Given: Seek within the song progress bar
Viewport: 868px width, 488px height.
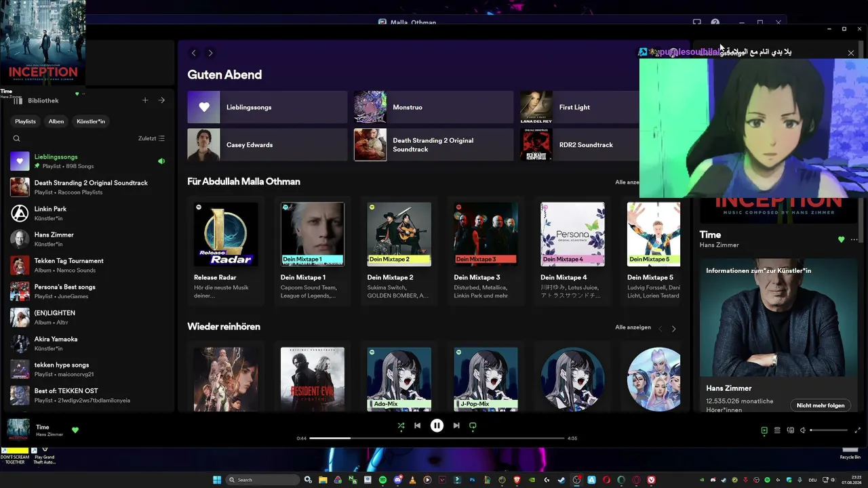Looking at the screenshot, I should click(x=437, y=439).
